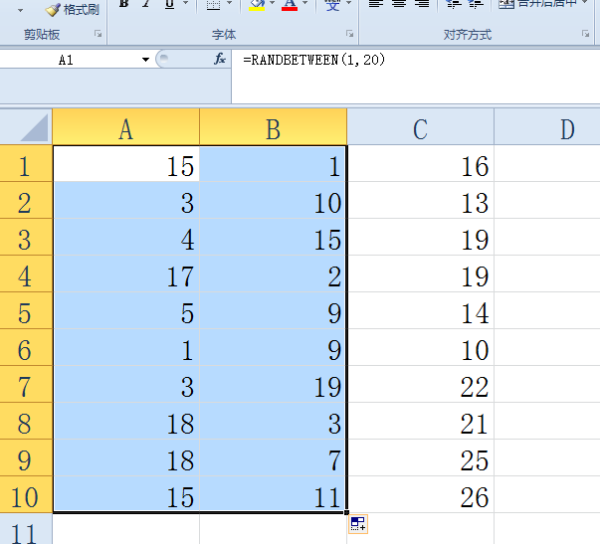The height and width of the screenshot is (544, 600).
Task: Click the Insert Function fx icon
Action: 220,60
